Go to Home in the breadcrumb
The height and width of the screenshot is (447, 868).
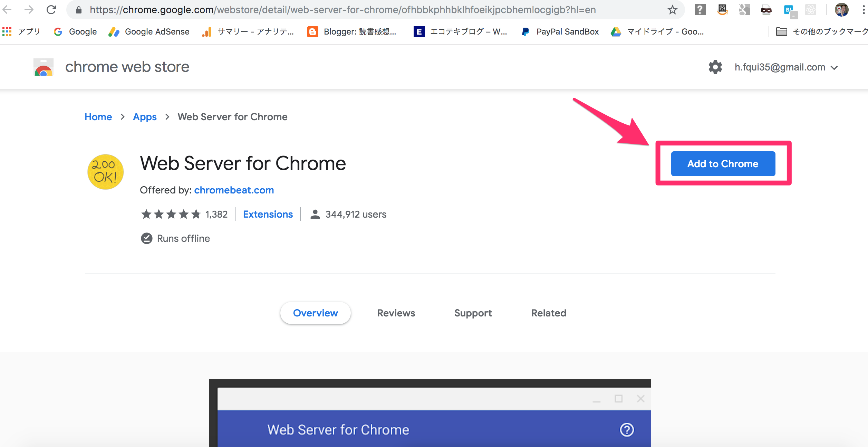pyautogui.click(x=98, y=117)
